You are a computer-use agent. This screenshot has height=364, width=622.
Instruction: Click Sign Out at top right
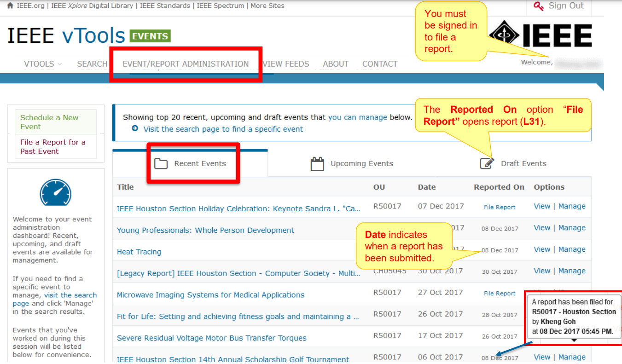tap(566, 6)
